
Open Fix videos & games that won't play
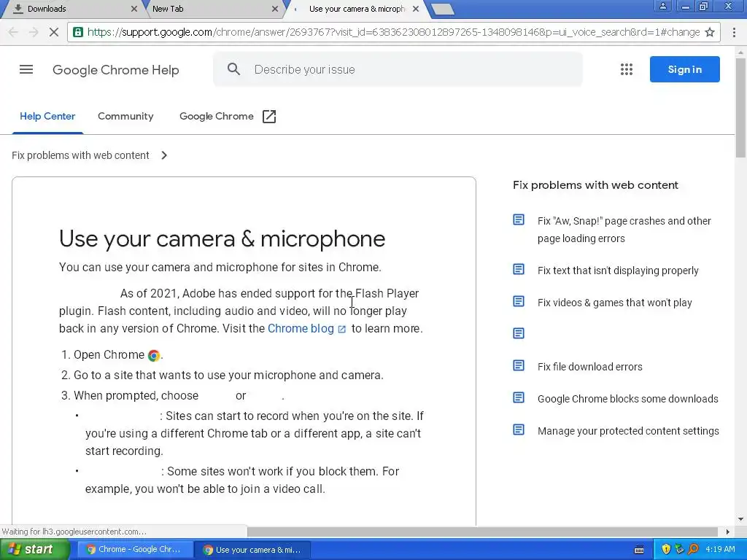pyautogui.click(x=614, y=303)
